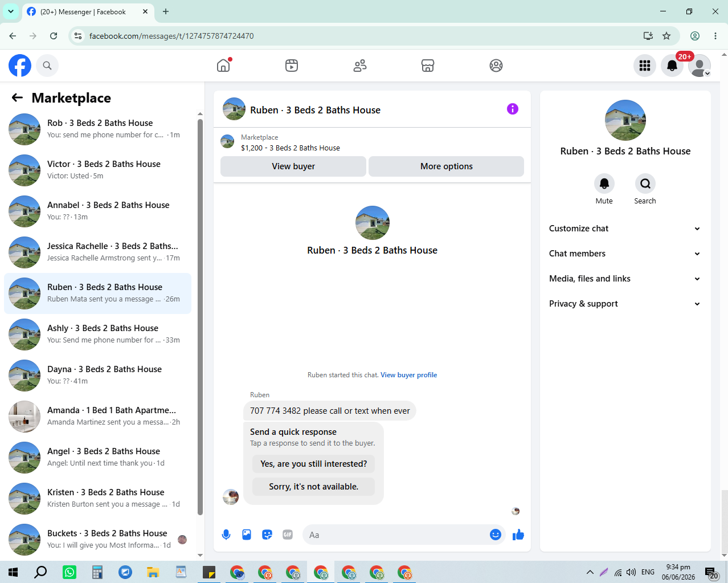Image resolution: width=728 pixels, height=583 pixels.
Task: Open Dayna 3 Beds 2 Baths House chat
Action: [x=97, y=375]
